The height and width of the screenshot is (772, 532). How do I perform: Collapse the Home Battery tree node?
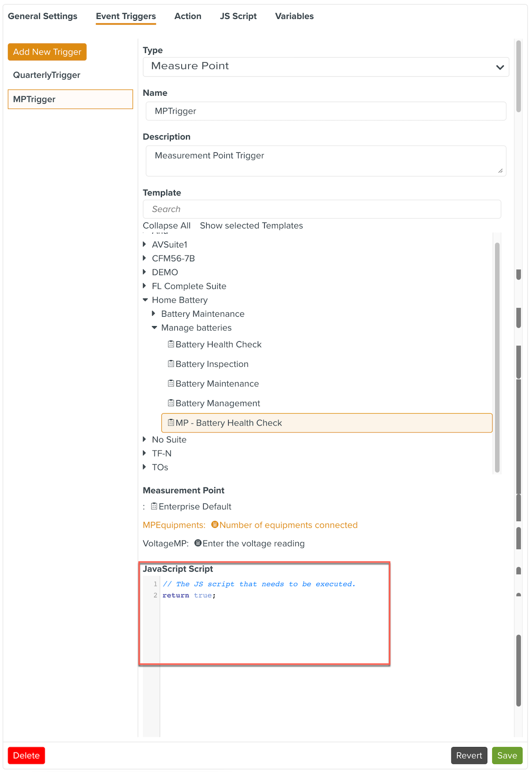pyautogui.click(x=145, y=300)
